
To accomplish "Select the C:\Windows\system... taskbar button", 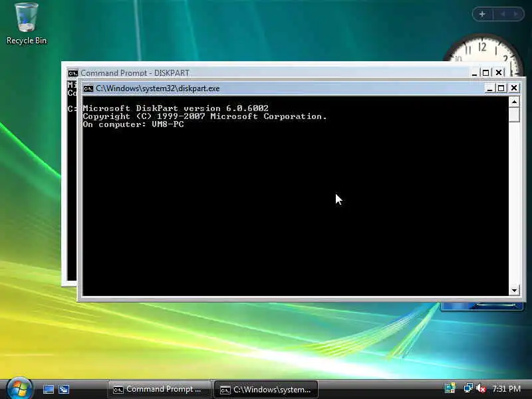I will coord(266,389).
